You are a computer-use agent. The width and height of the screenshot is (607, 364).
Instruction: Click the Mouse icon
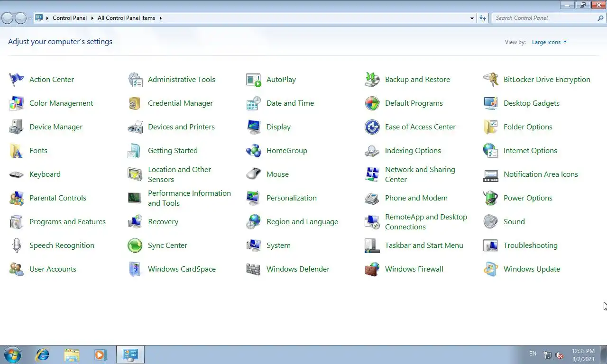(x=254, y=174)
